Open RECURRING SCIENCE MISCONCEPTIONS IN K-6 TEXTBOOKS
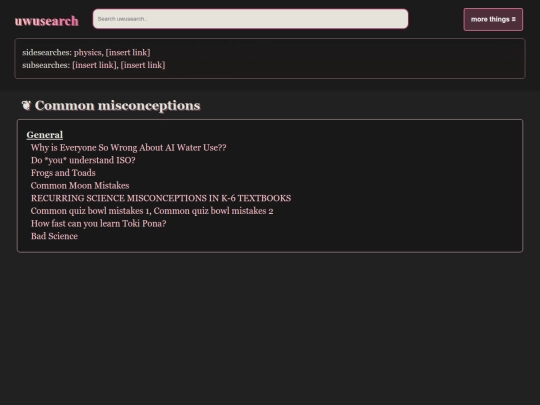The image size is (540, 405). pos(161,198)
